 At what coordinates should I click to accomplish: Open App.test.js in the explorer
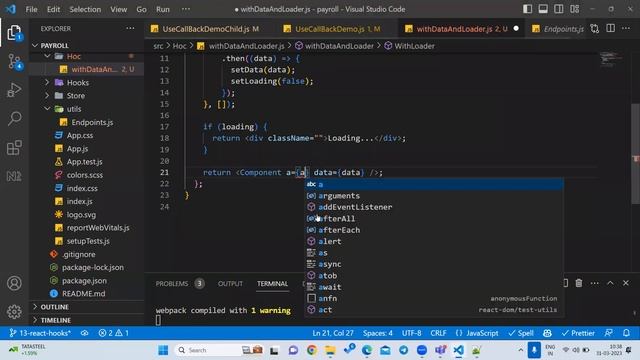[x=84, y=162]
